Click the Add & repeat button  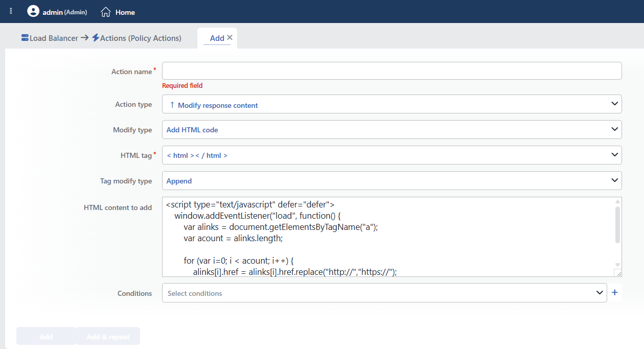point(108,336)
